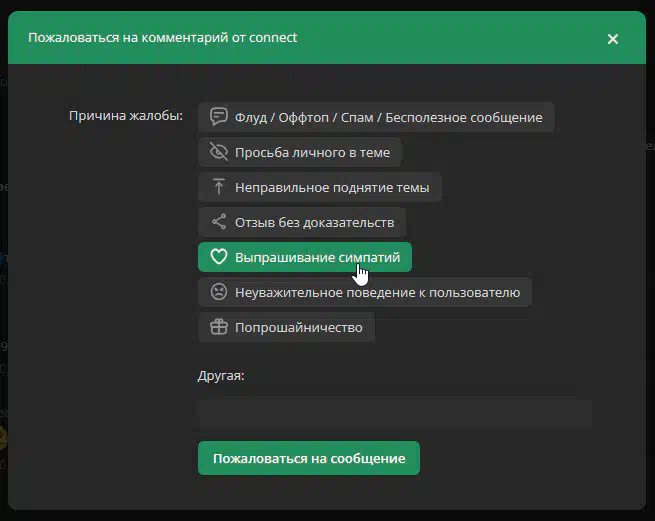Image resolution: width=655 pixels, height=521 pixels.
Task: Click the upward arrow bump icon
Action: (218, 187)
